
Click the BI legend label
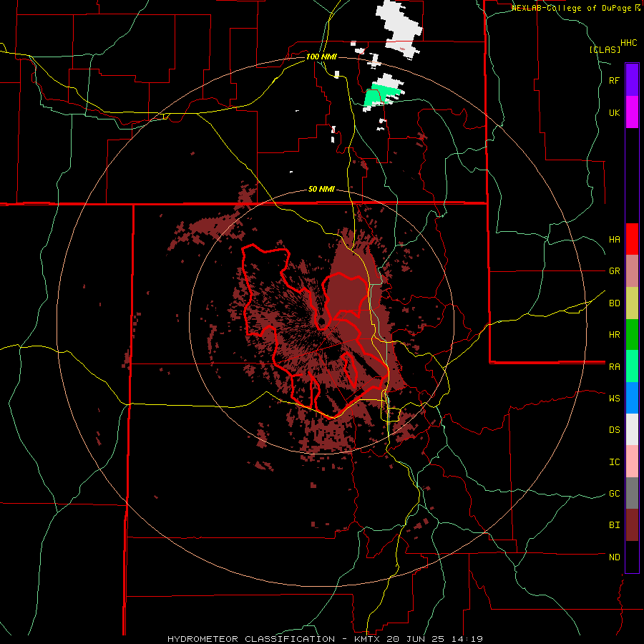click(x=614, y=525)
